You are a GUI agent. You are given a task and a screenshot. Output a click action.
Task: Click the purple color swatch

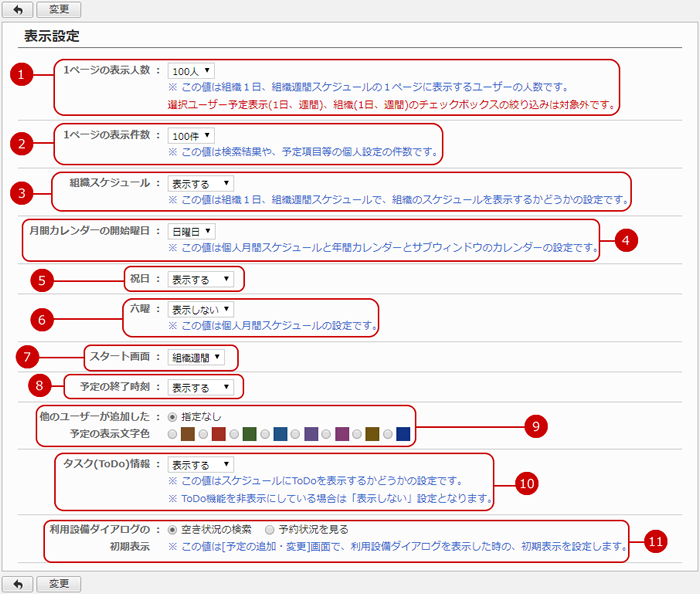pos(311,434)
